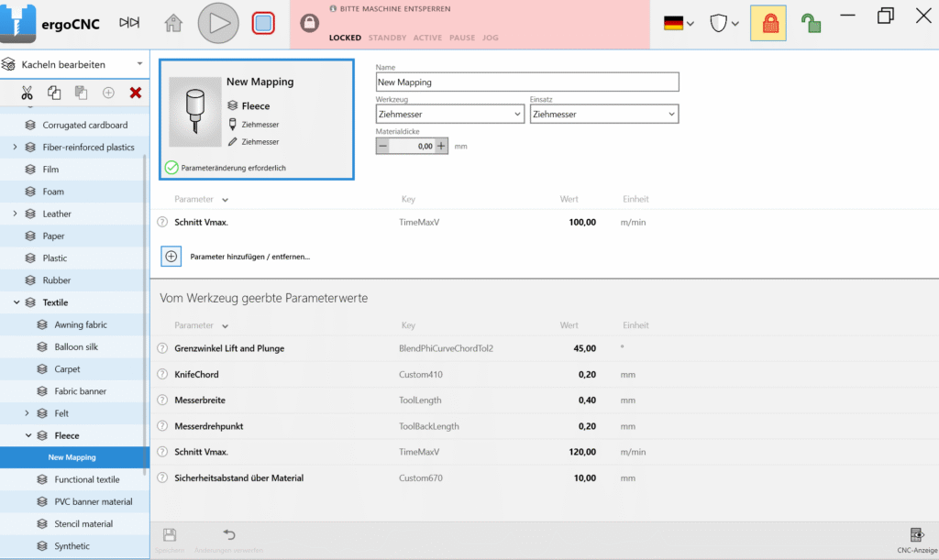This screenshot has height=560, width=939.
Task: Click the red X delete icon
Action: pyautogui.click(x=136, y=93)
